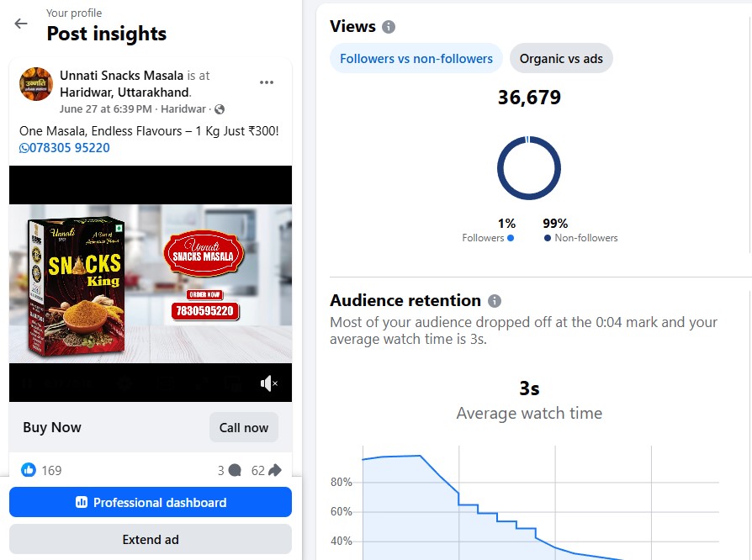Click the views donut chart

click(x=529, y=168)
